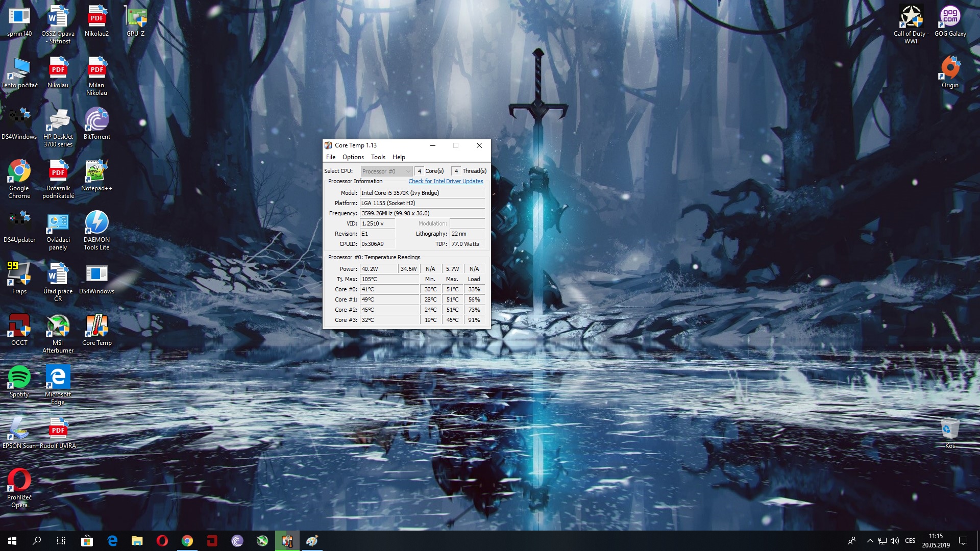Show hidden system tray icons
The width and height of the screenshot is (980, 551).
tap(870, 541)
